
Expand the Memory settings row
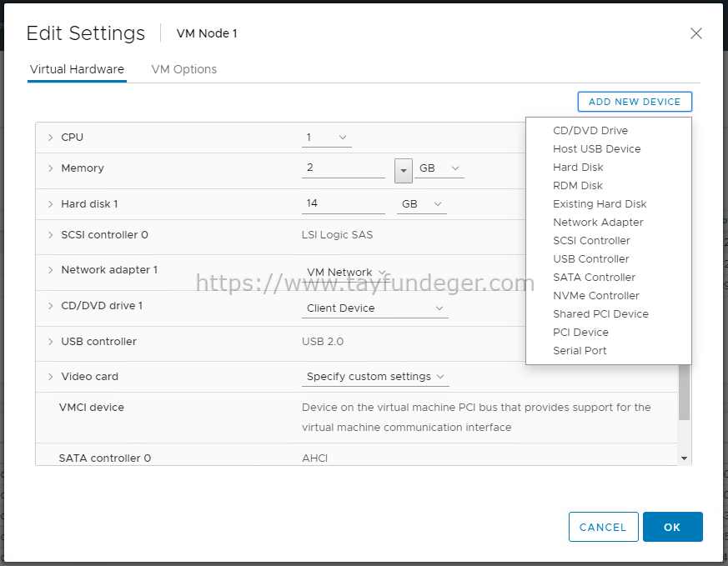point(51,168)
